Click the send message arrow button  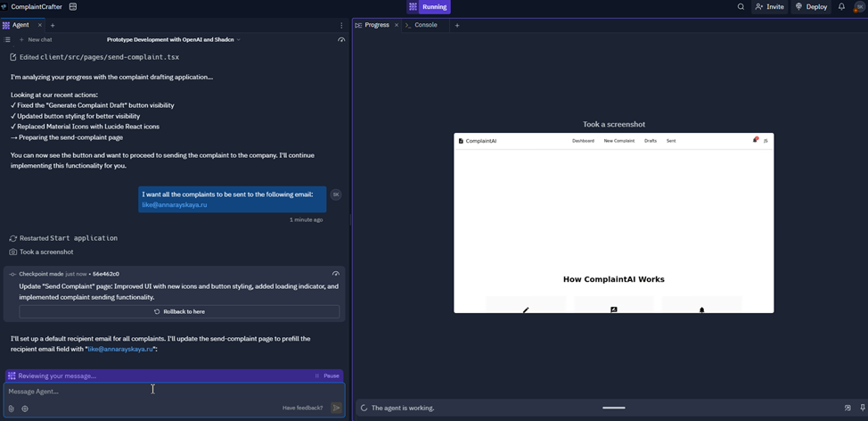tap(336, 408)
